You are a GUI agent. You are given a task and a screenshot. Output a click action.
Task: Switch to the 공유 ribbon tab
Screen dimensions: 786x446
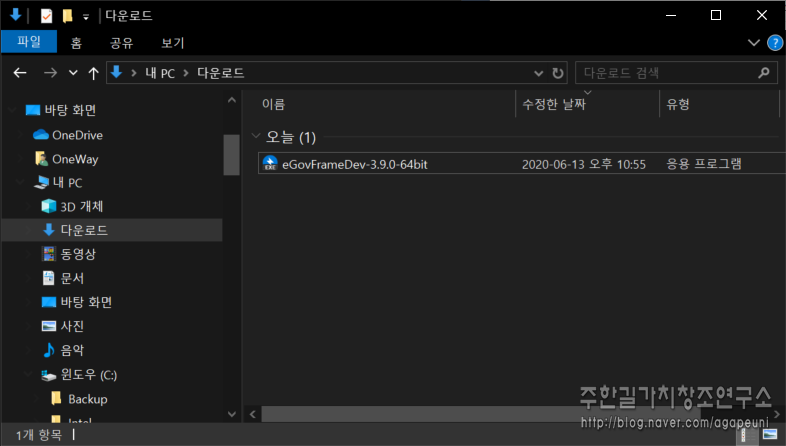point(121,43)
